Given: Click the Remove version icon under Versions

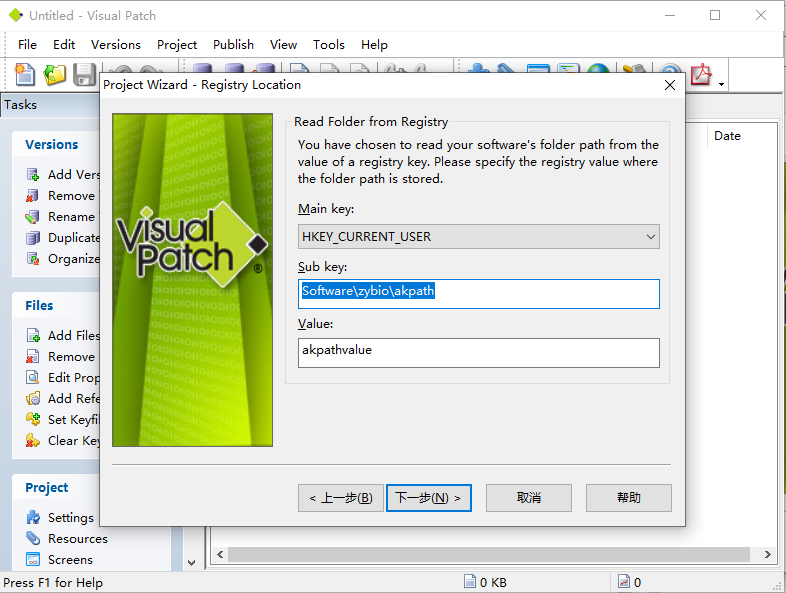Looking at the screenshot, I should coord(33,195).
